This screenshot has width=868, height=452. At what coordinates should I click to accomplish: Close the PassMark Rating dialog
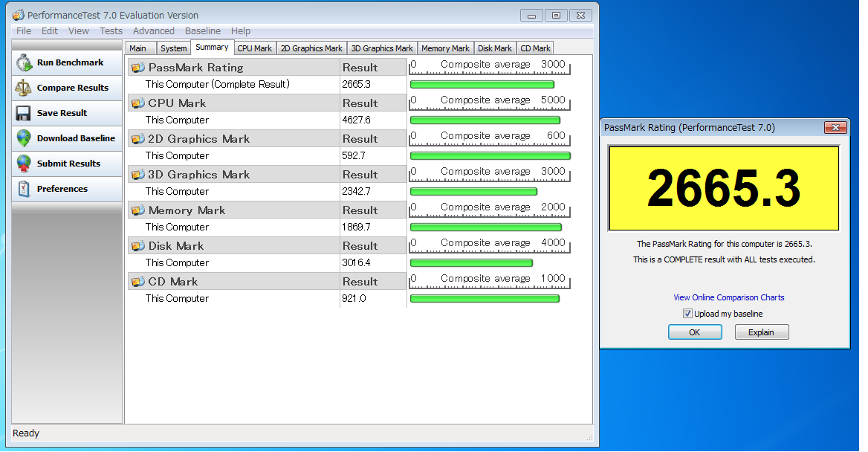point(835,127)
